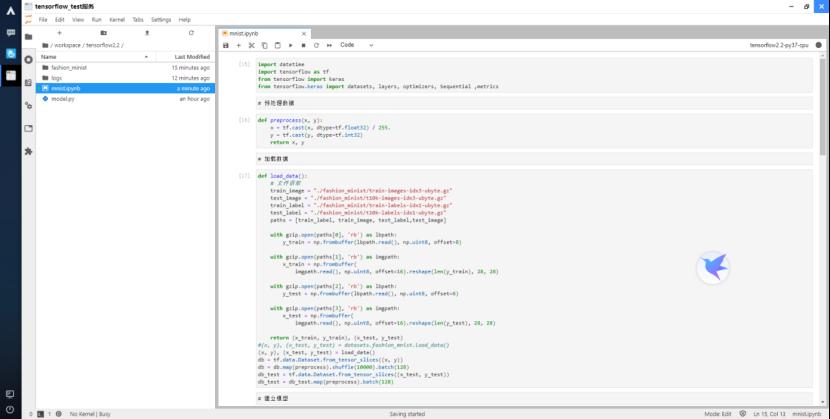Click kernel gear icon in status bar
This screenshot has width=830, height=419.
pos(58,414)
